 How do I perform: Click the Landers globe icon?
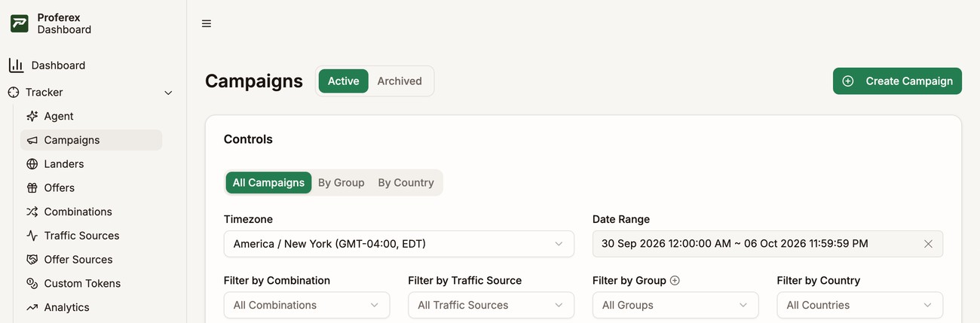pyautogui.click(x=32, y=164)
